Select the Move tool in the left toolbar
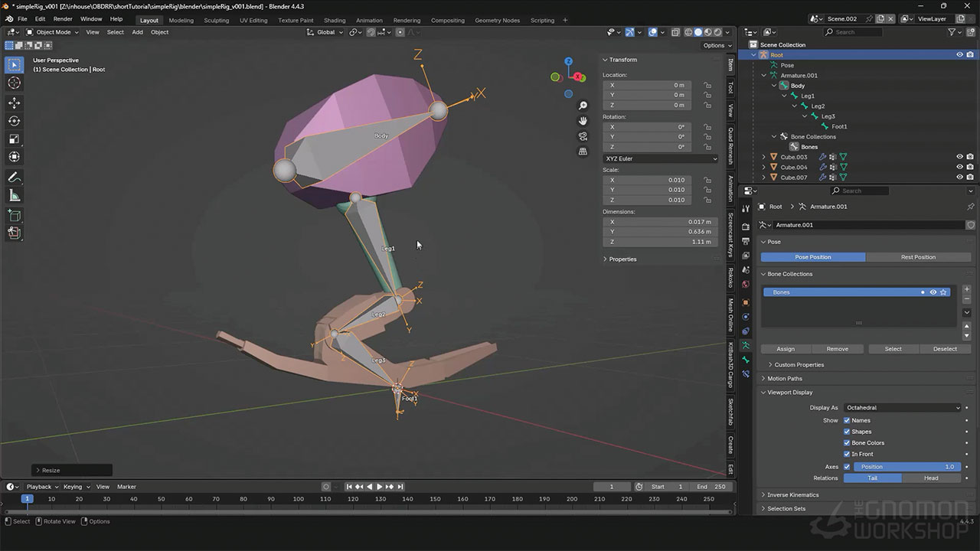 (x=15, y=103)
